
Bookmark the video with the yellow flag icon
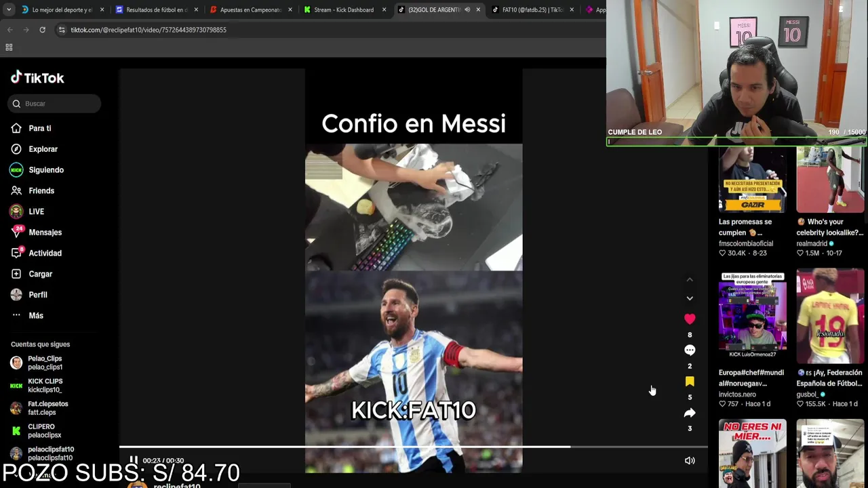(690, 382)
